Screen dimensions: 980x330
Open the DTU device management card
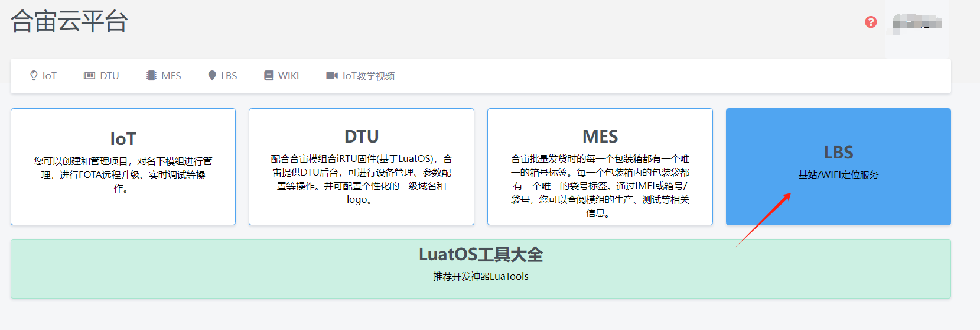coord(361,166)
